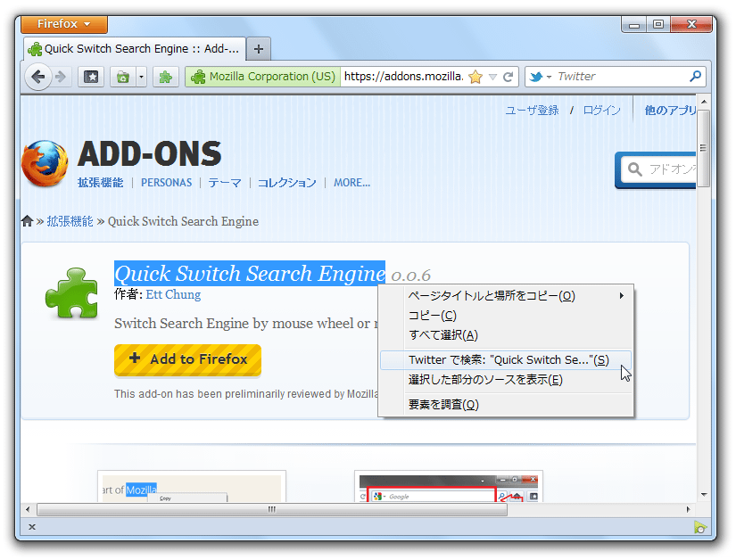Choose 要素を調査(Q) context menu entry
Image resolution: width=736 pixels, height=560 pixels.
506,405
